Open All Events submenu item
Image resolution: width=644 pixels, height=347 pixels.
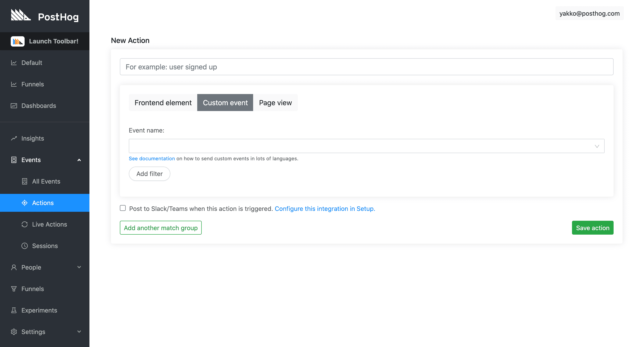click(x=45, y=181)
